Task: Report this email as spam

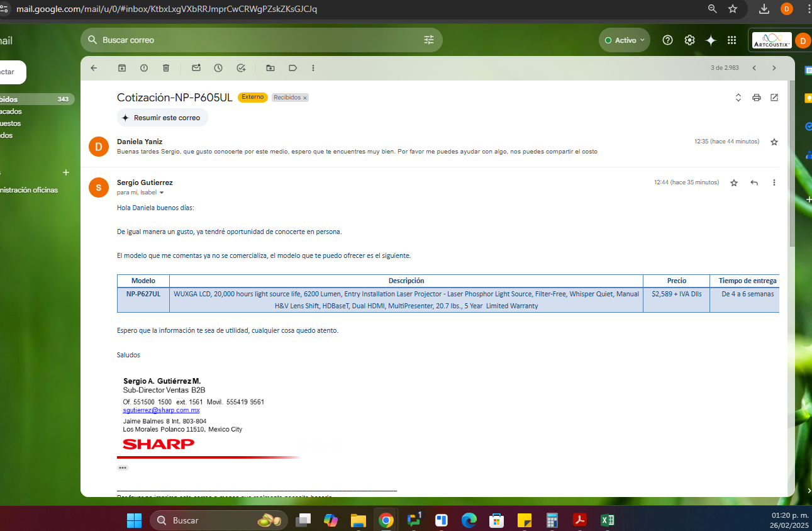Action: pyautogui.click(x=144, y=68)
